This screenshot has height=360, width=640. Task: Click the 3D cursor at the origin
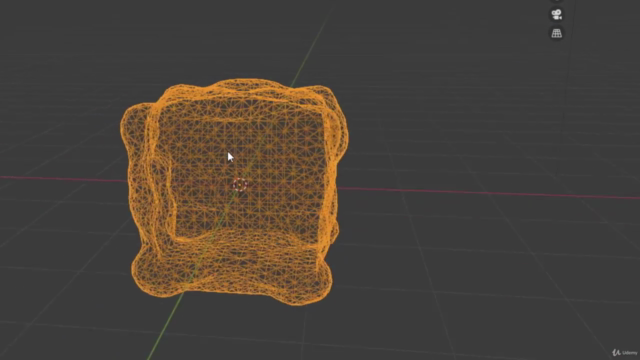tap(240, 184)
